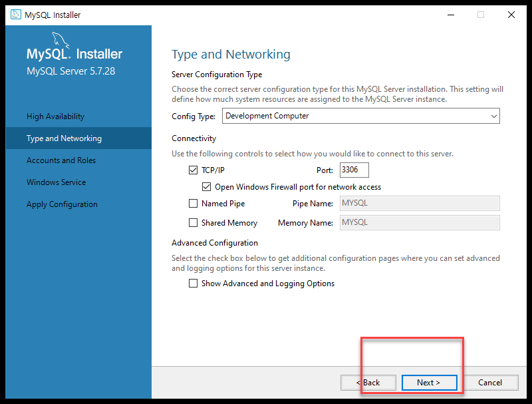
Task: Close the MySQL Installer window
Action: click(511, 15)
